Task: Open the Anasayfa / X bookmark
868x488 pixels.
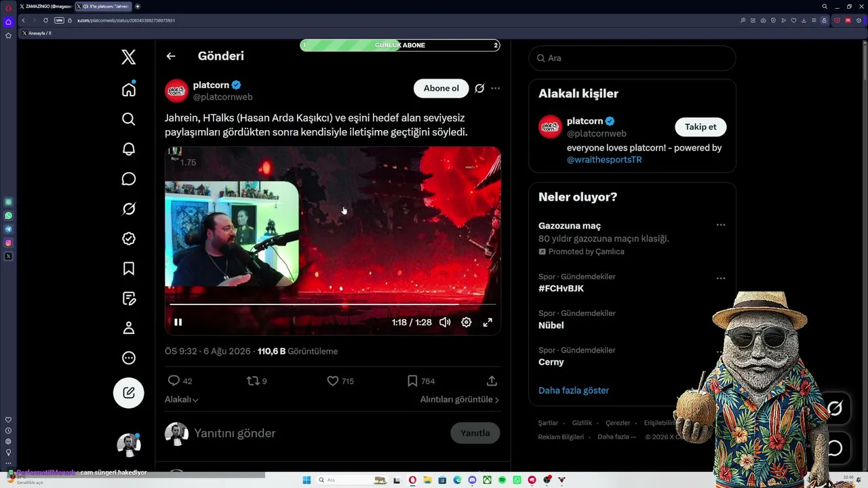Action: (x=37, y=33)
